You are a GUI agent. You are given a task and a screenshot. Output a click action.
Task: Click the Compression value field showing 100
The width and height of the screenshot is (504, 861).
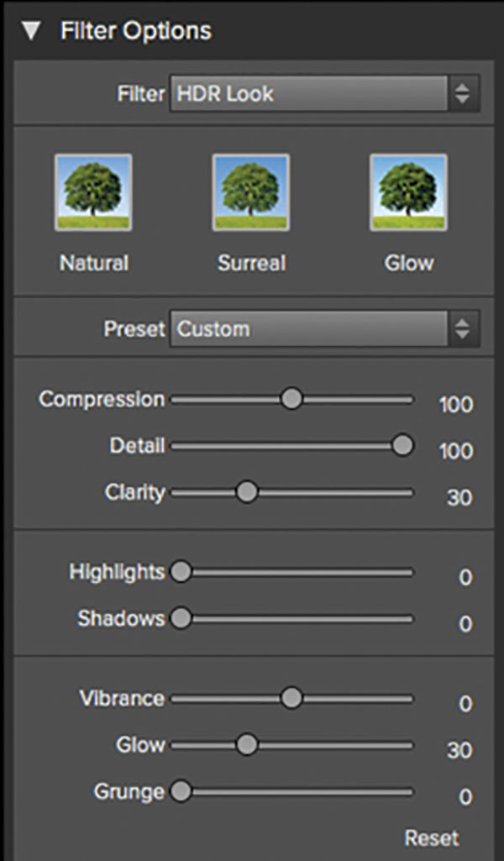click(455, 405)
